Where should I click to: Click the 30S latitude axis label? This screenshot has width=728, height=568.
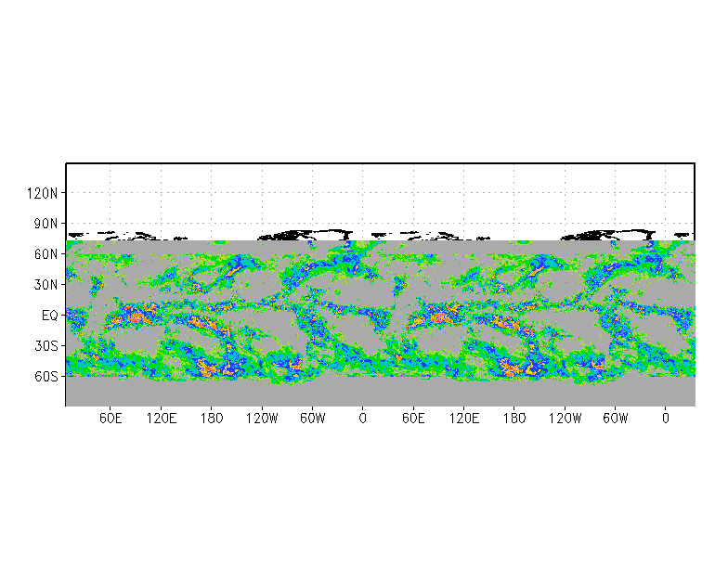point(46,346)
